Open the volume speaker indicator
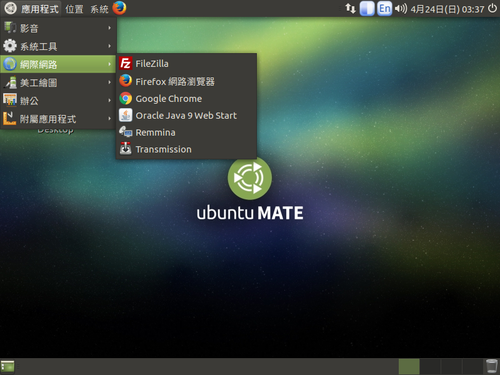 pos(401,8)
